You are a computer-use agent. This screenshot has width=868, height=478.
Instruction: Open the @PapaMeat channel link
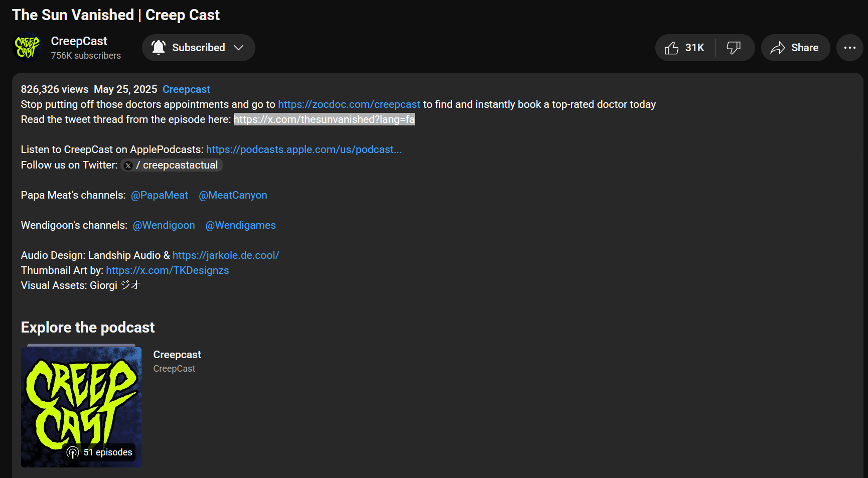[x=160, y=195]
